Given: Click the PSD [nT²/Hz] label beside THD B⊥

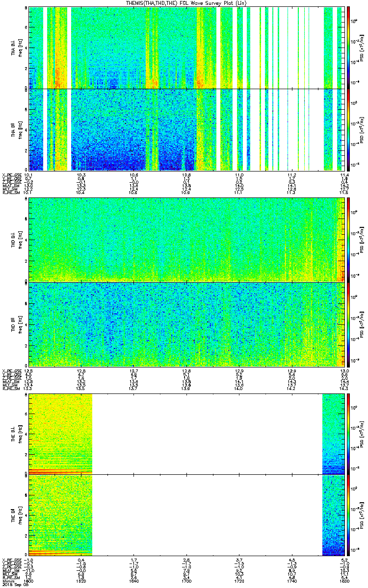Looking at the screenshot, I should (x=362, y=240).
